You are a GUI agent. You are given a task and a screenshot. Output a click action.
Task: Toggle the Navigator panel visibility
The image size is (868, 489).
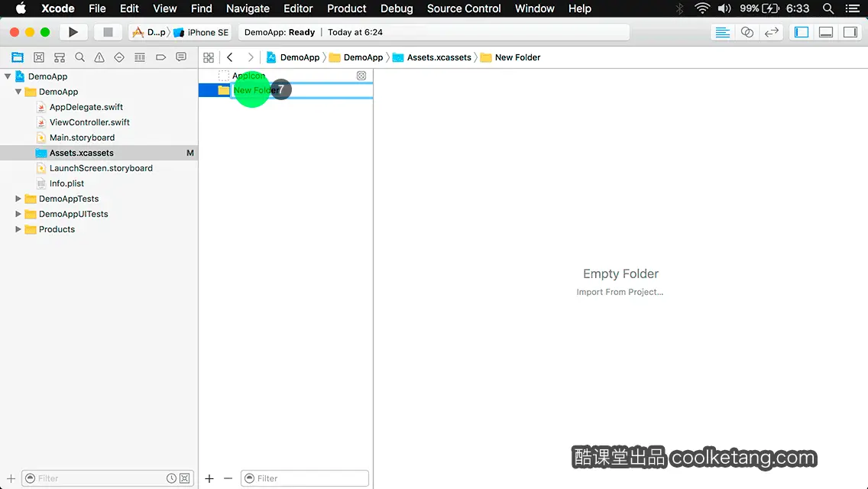point(802,32)
